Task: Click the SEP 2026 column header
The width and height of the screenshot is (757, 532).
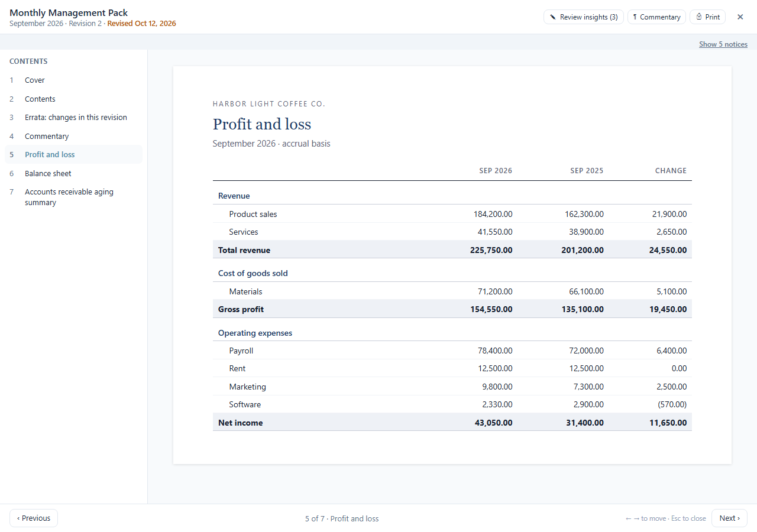Action: coord(496,171)
